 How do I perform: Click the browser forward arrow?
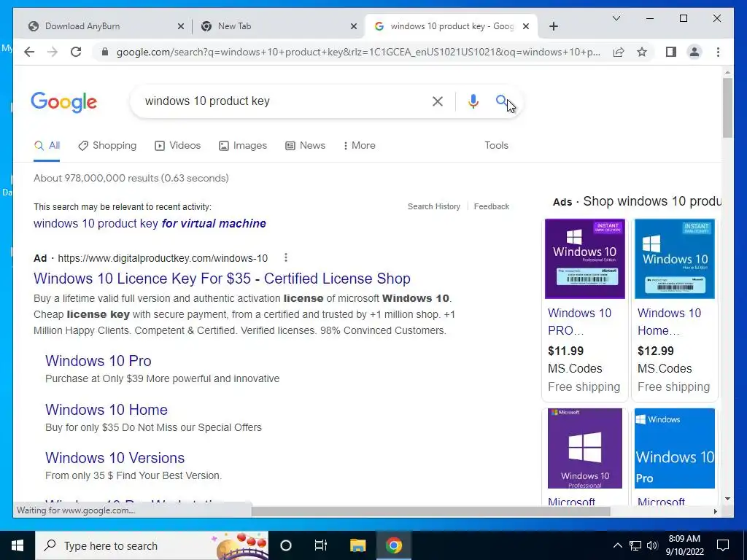click(53, 52)
